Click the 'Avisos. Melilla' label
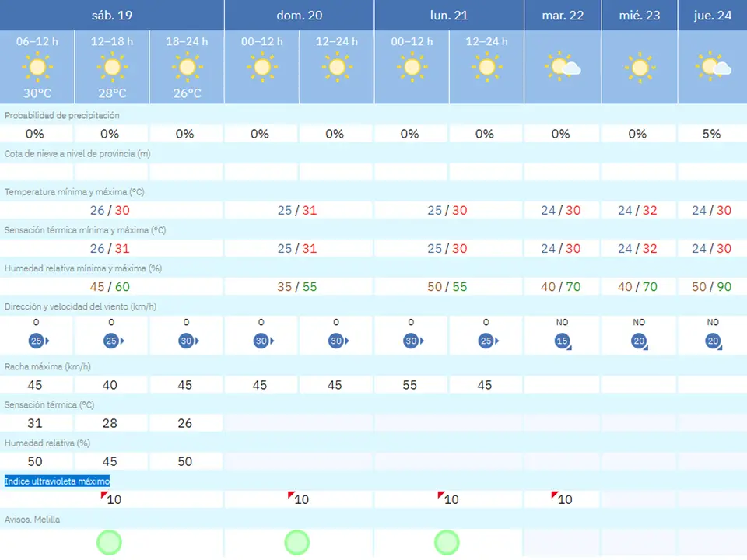This screenshot has height=560, width=747. (33, 520)
